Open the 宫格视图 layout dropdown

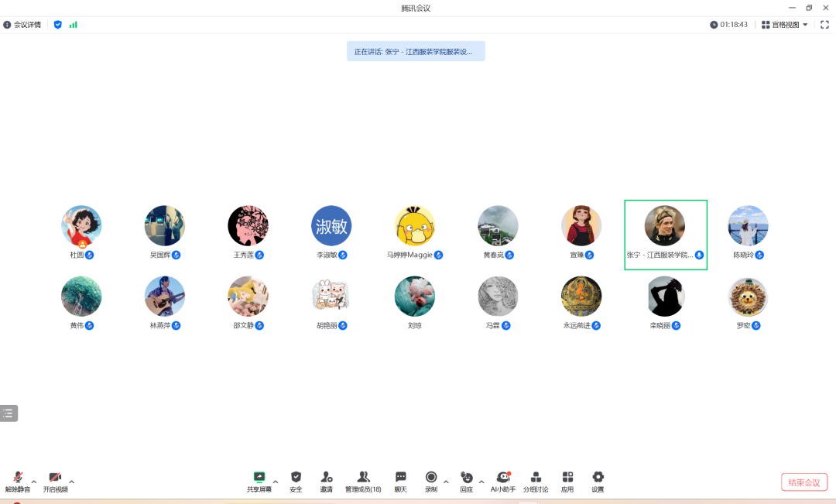point(785,25)
